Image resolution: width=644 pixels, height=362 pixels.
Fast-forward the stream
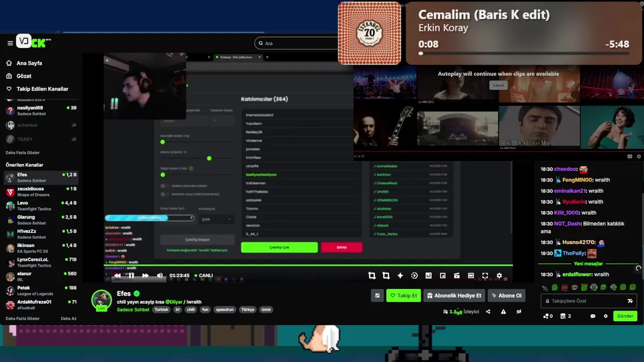145,276
